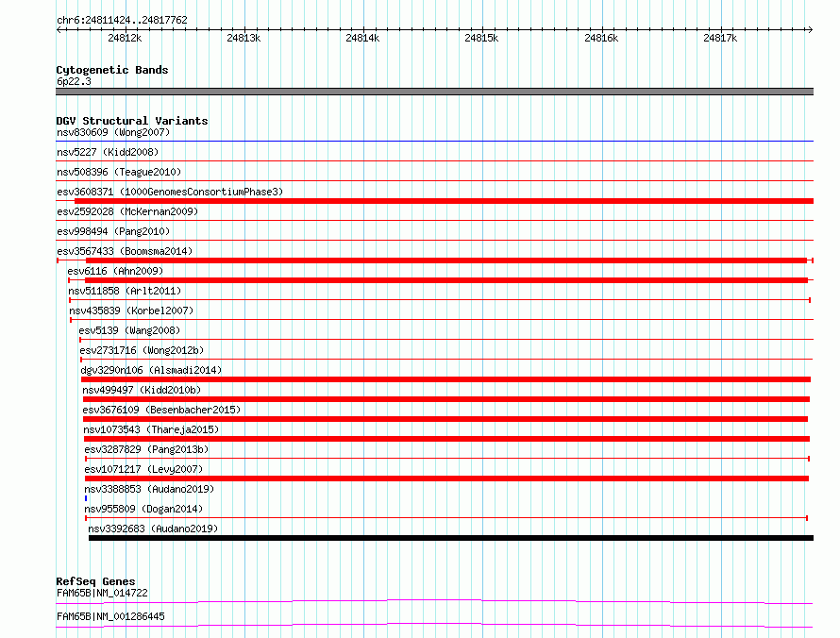The height and width of the screenshot is (638, 840).
Task: Select variant esv5139 (Wang2008)
Action: tap(129, 330)
